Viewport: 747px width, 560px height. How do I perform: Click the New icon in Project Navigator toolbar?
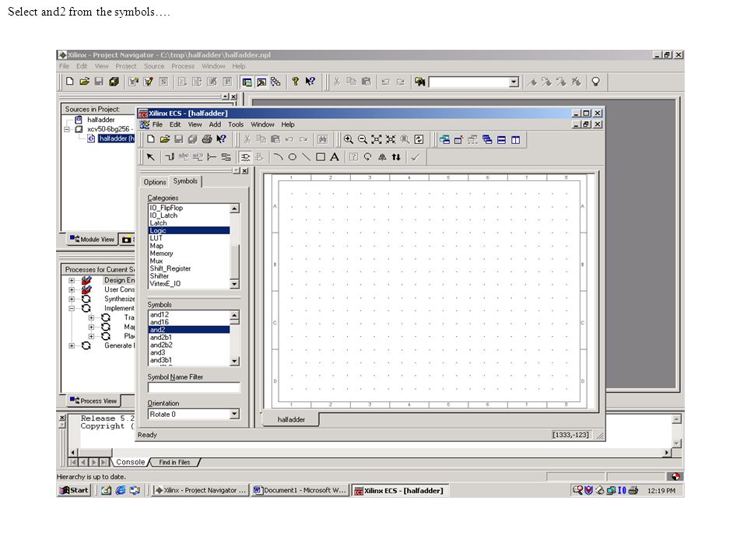(70, 82)
